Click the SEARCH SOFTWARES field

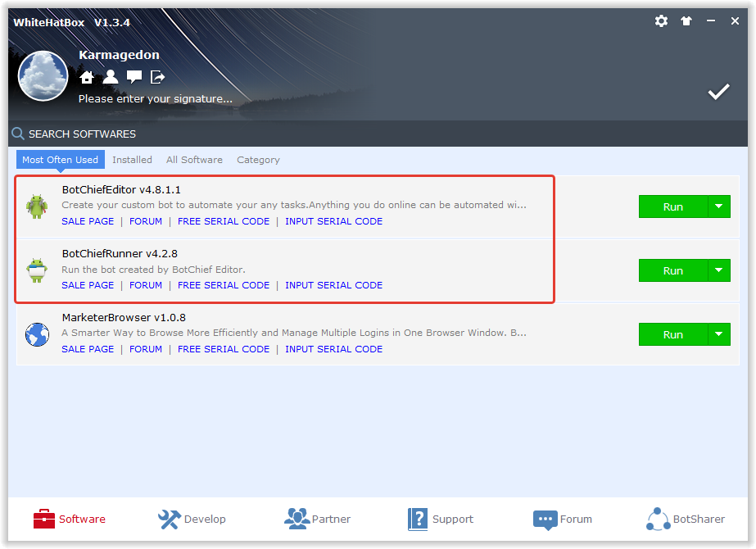coord(82,134)
